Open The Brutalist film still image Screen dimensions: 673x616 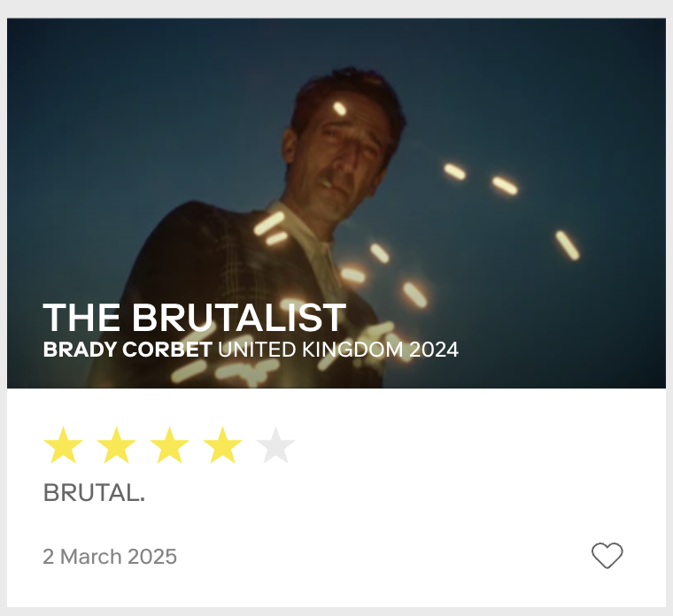click(336, 203)
